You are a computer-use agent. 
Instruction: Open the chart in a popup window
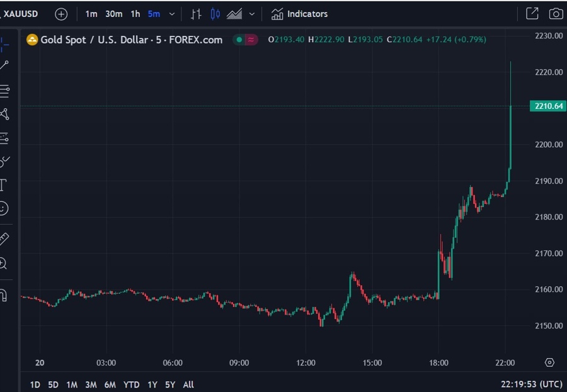(x=532, y=14)
